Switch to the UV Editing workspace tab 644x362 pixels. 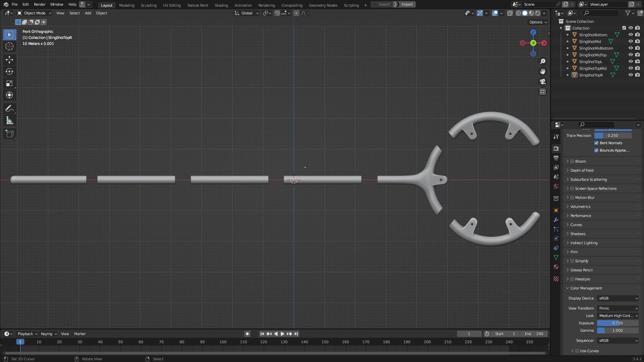click(x=172, y=5)
